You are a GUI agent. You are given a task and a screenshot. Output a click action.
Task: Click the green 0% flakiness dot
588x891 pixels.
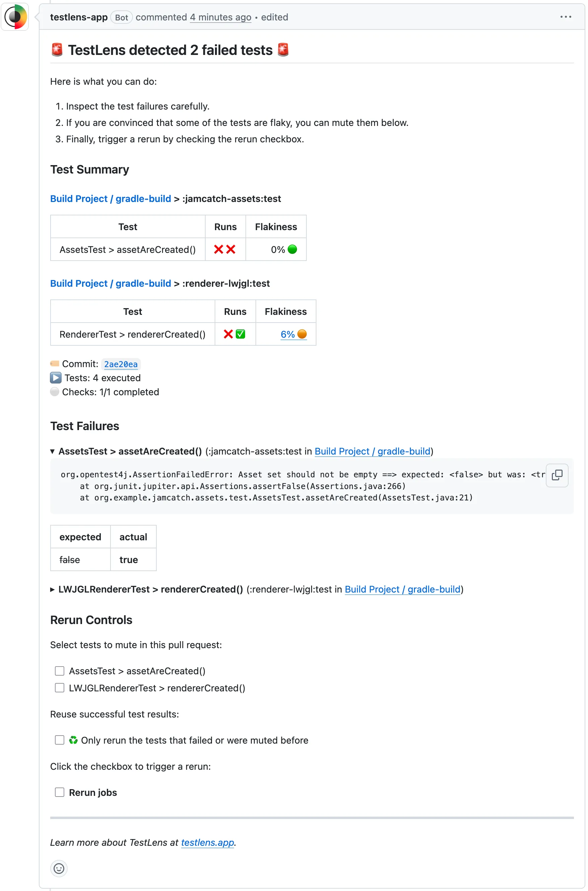[292, 249]
